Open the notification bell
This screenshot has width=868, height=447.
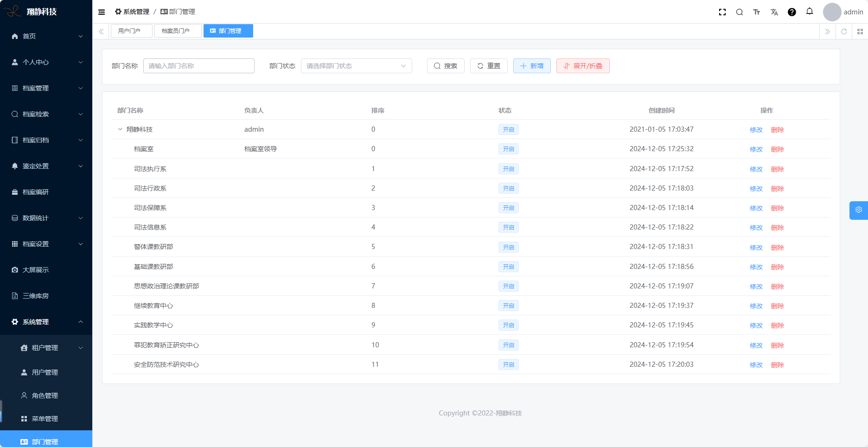pos(810,12)
